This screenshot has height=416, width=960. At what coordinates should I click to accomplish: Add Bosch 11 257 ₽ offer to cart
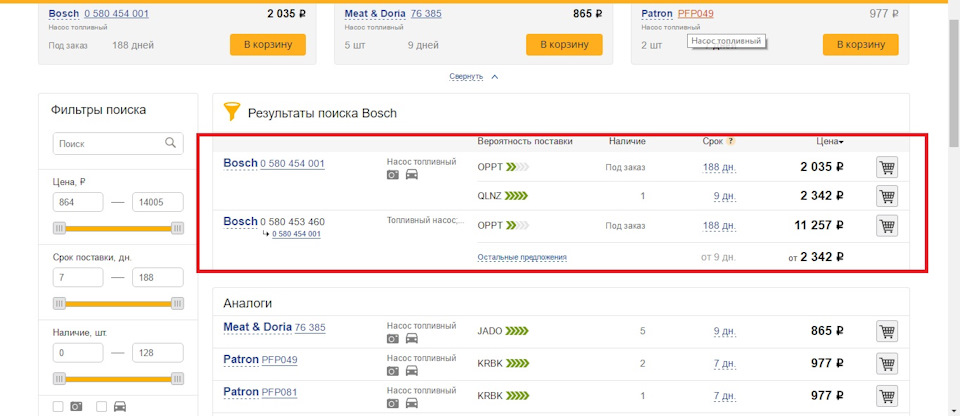(x=887, y=225)
